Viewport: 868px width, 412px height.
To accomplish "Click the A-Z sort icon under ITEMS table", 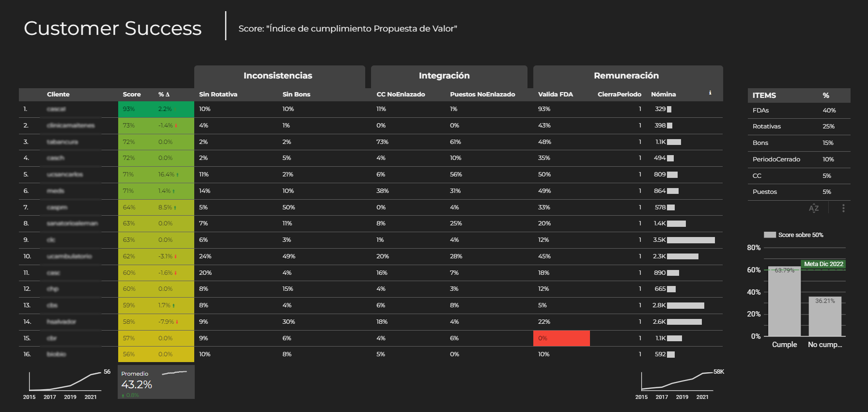I will (814, 208).
